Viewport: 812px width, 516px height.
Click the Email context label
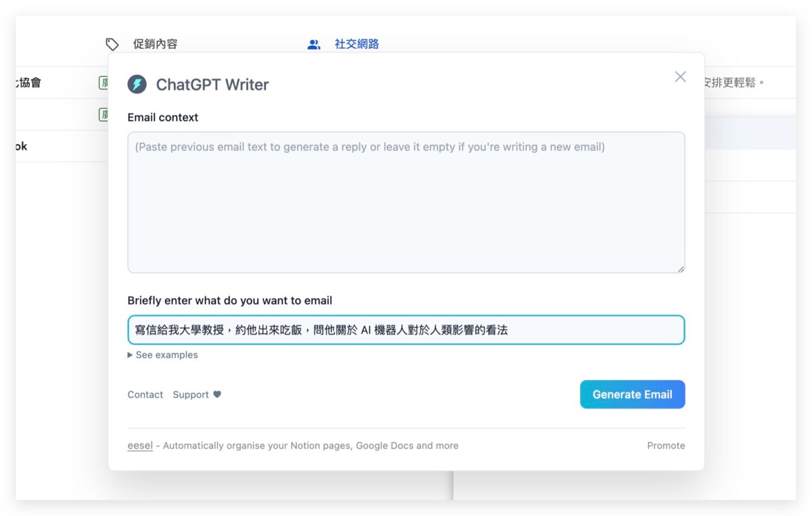tap(163, 117)
